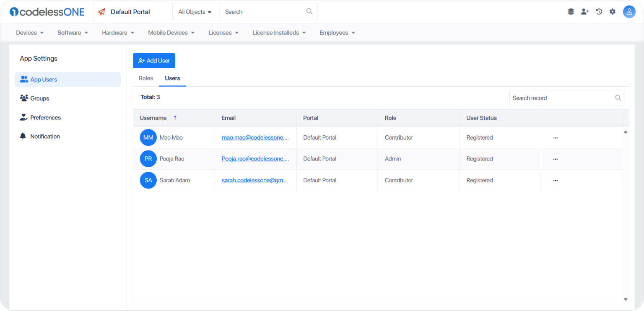
Task: Click the codelessONE logo
Action: click(x=47, y=12)
